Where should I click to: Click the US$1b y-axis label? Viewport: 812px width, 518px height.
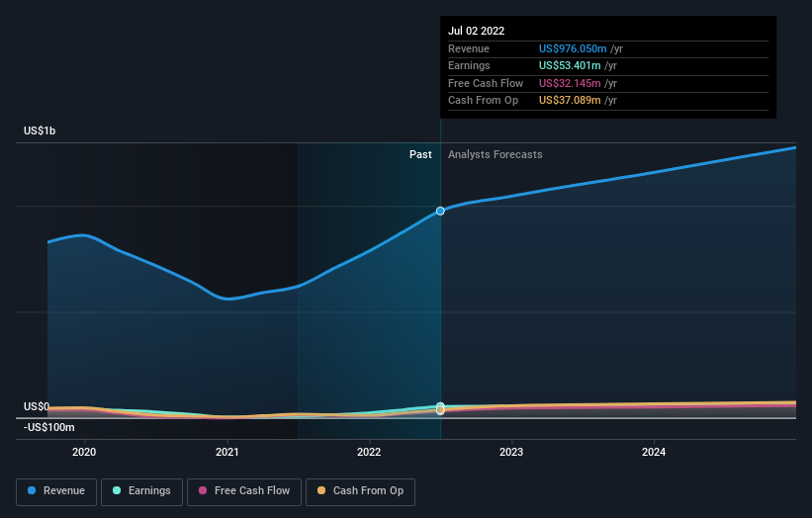pos(40,130)
